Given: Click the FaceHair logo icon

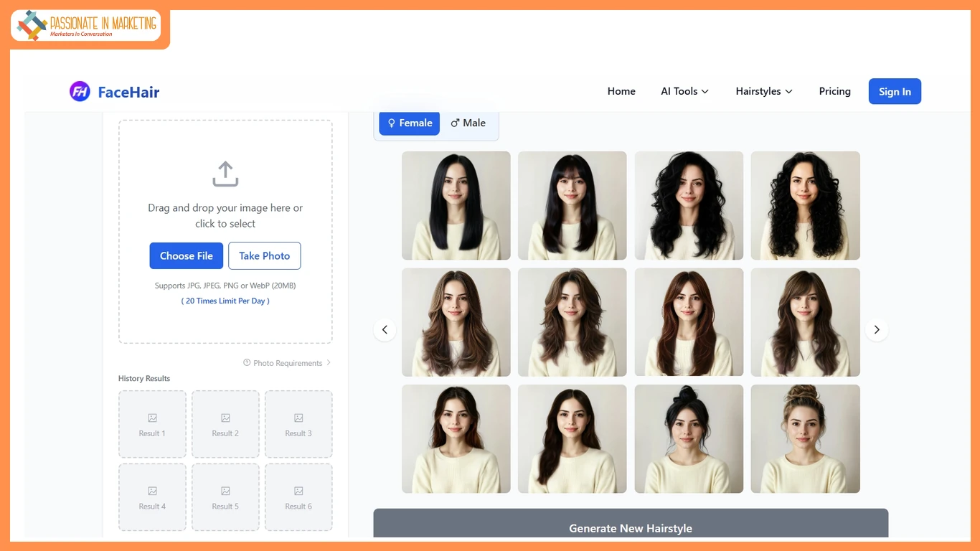Looking at the screenshot, I should pyautogui.click(x=80, y=92).
